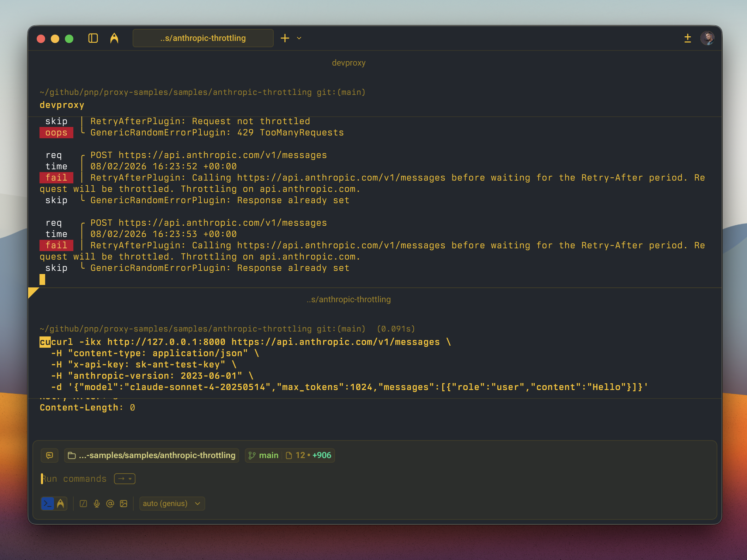Attach an image using the image icon
Viewport: 747px width, 560px height.
pyautogui.click(x=123, y=504)
